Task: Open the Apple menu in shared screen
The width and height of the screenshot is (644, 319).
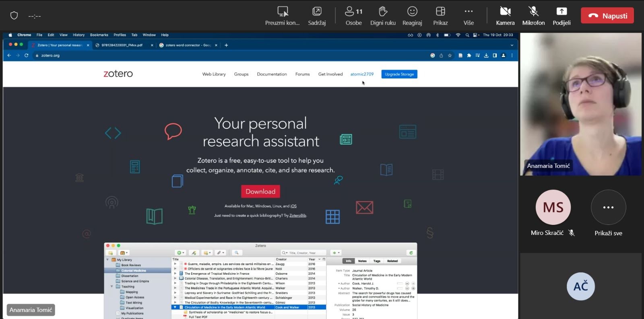Action: [10, 35]
